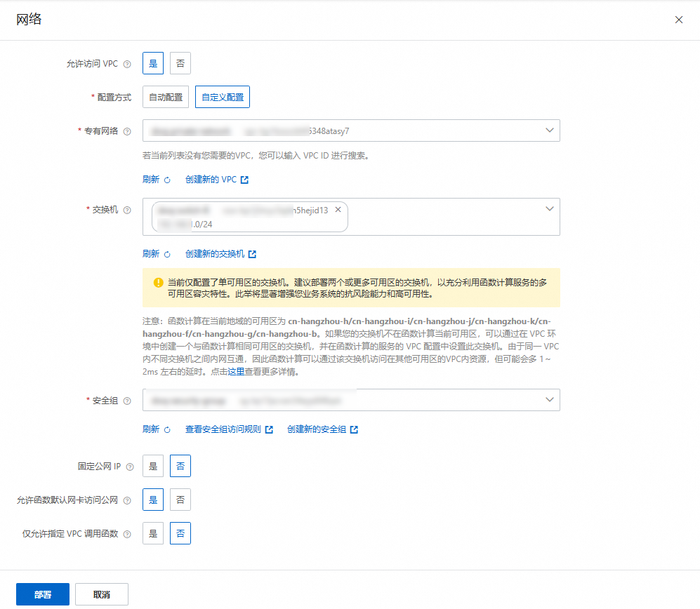
Task: Choose 自定义配置 as the 配置方式
Action: (x=223, y=97)
